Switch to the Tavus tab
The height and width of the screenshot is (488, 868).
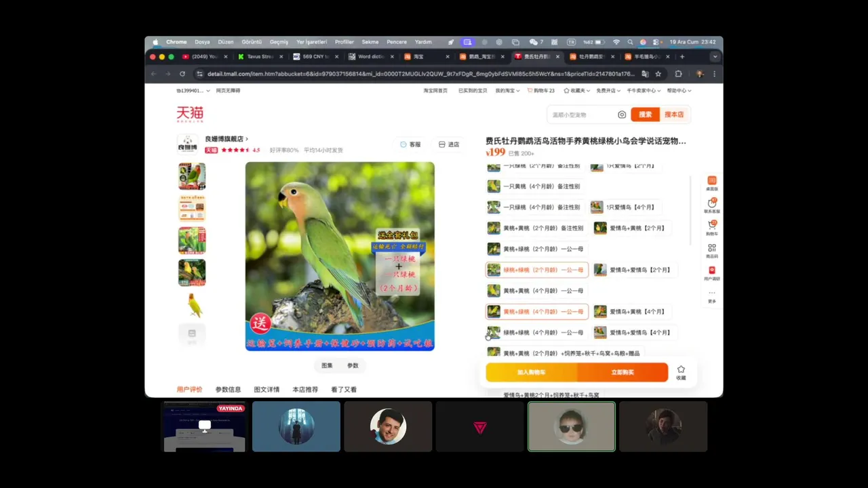point(260,57)
